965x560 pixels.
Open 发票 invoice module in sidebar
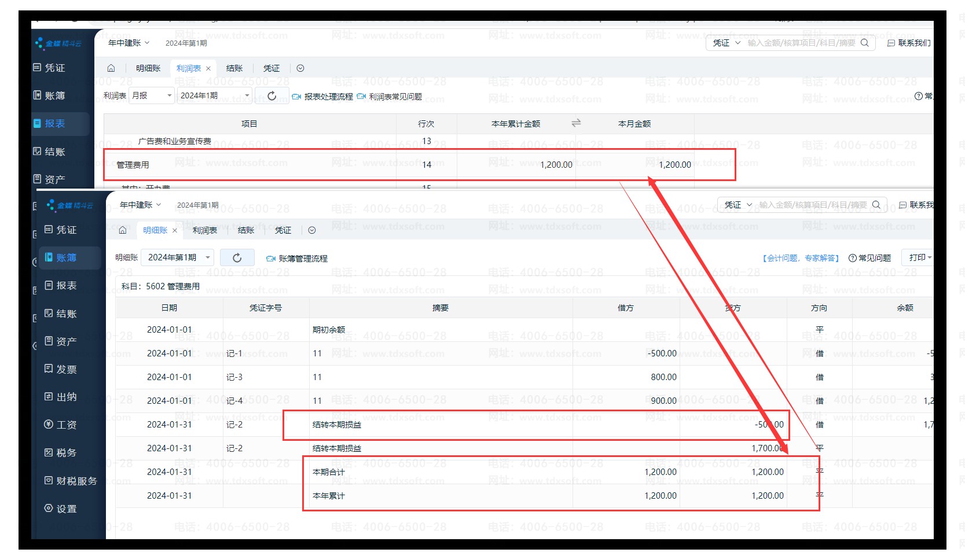point(66,369)
